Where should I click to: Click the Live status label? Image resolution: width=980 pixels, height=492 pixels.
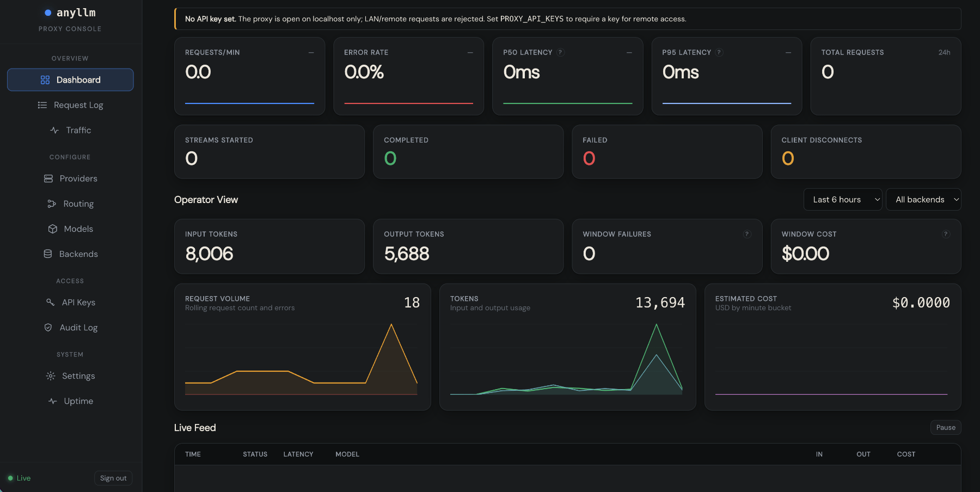point(23,478)
